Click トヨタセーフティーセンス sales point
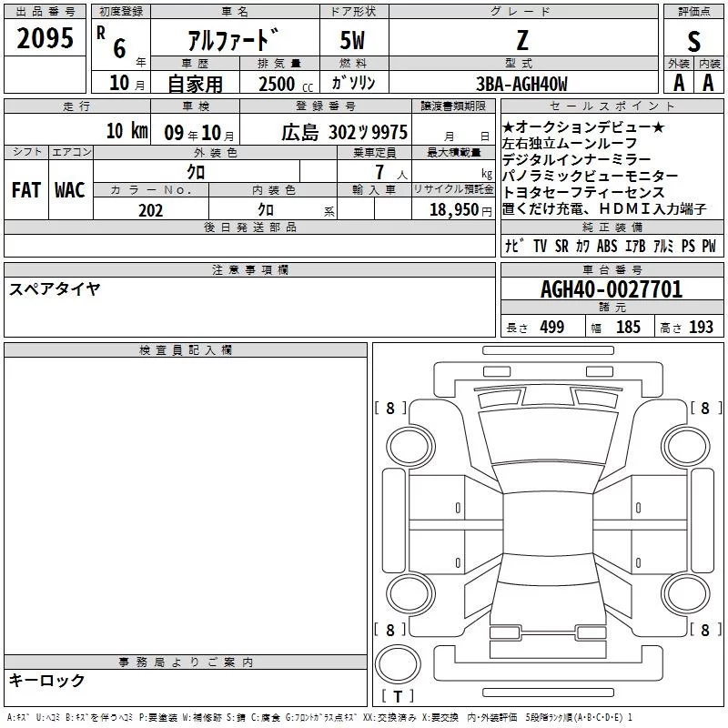 click(x=583, y=192)
